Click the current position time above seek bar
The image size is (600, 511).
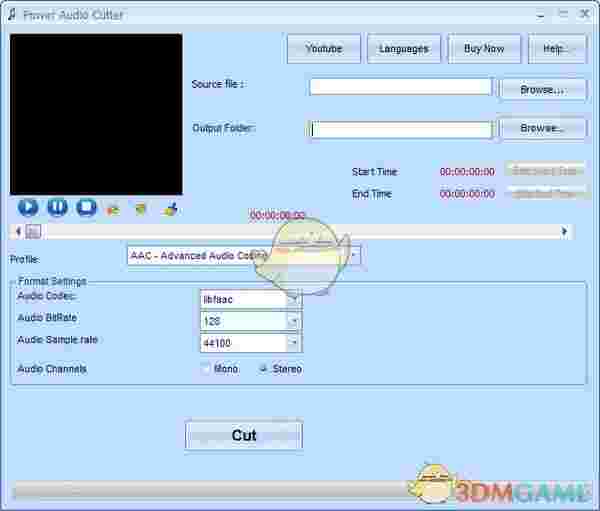(x=277, y=215)
